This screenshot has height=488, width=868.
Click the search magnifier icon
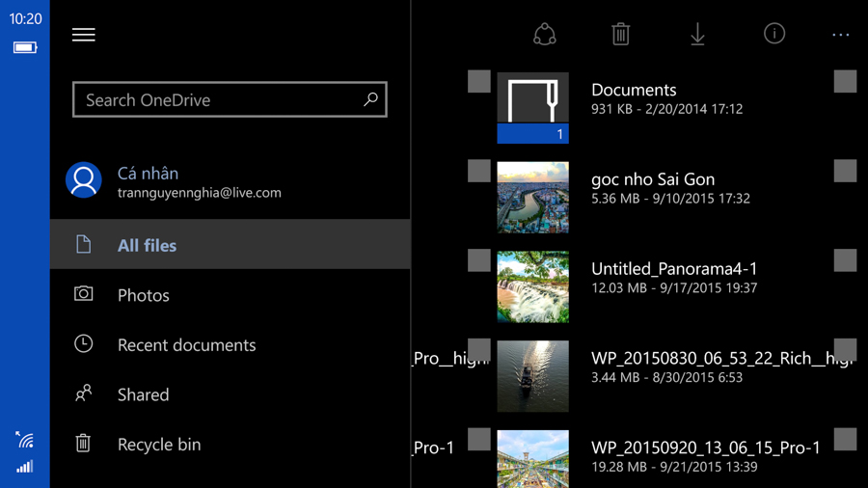(x=370, y=99)
